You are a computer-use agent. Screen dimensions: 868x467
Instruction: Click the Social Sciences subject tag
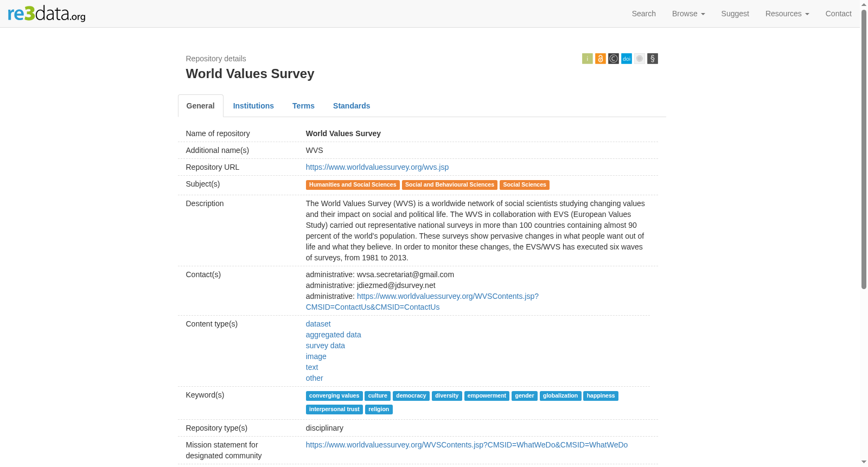pos(525,185)
